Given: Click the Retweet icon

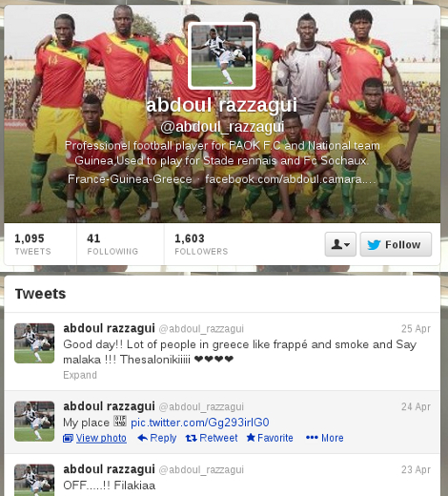Looking at the screenshot, I should point(191,438).
